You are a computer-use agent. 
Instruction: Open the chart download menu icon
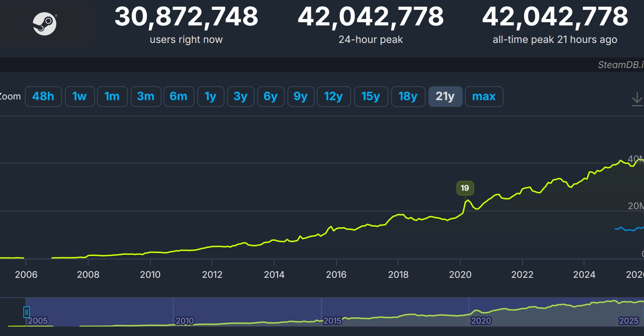(x=637, y=99)
